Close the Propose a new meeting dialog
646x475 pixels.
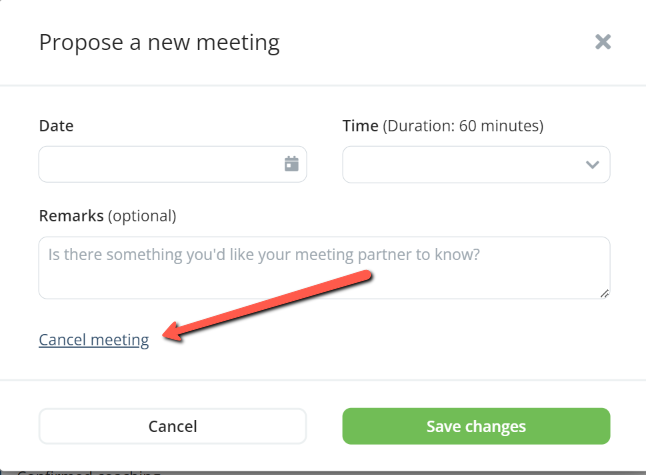coord(603,42)
